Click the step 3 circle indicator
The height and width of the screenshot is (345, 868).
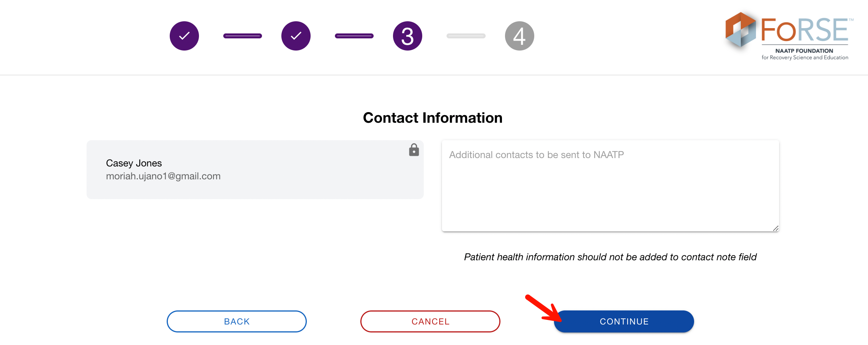tap(407, 36)
